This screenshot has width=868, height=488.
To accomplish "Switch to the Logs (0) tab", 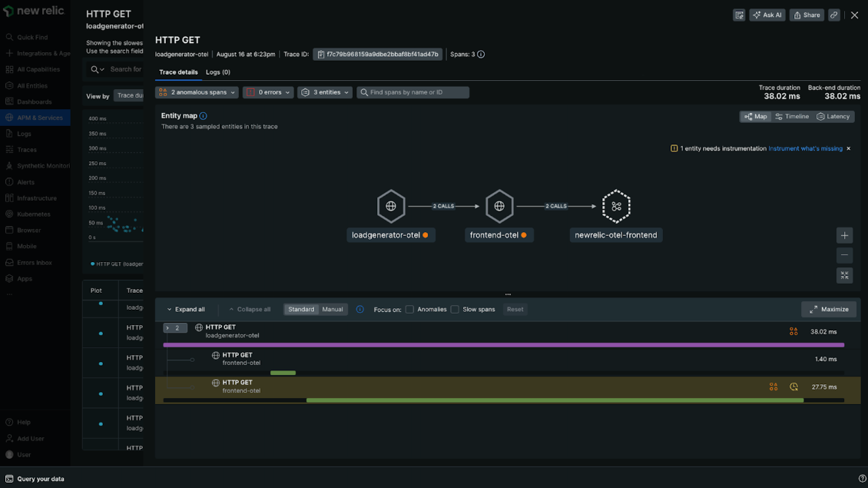I will pos(218,72).
